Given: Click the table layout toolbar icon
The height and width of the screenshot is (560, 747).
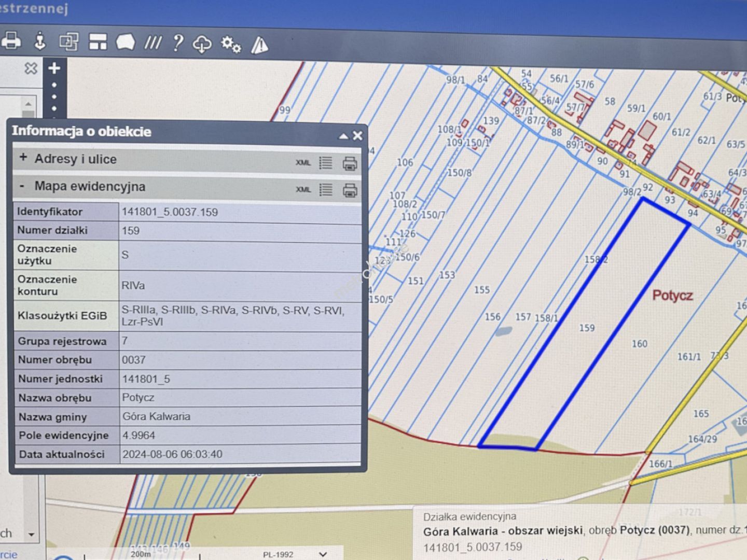Looking at the screenshot, I should tap(98, 42).
